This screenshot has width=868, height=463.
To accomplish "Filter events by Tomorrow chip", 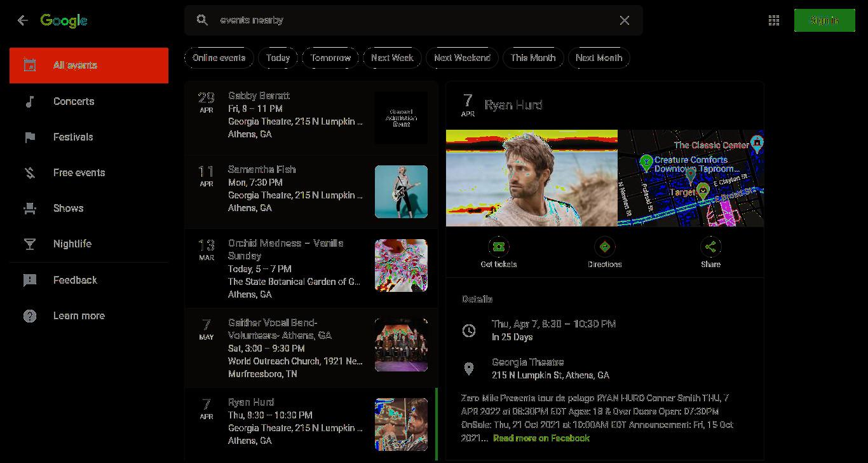I will pyautogui.click(x=330, y=58).
